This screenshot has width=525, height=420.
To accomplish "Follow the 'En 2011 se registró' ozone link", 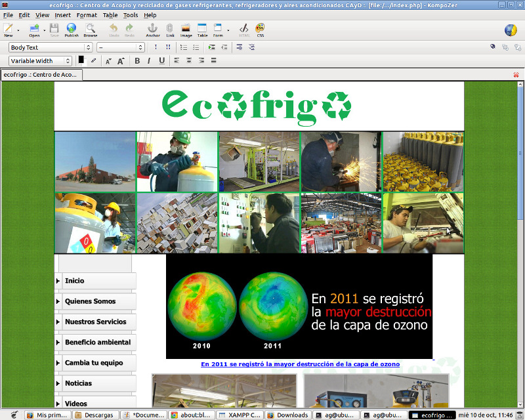I will tap(301, 364).
